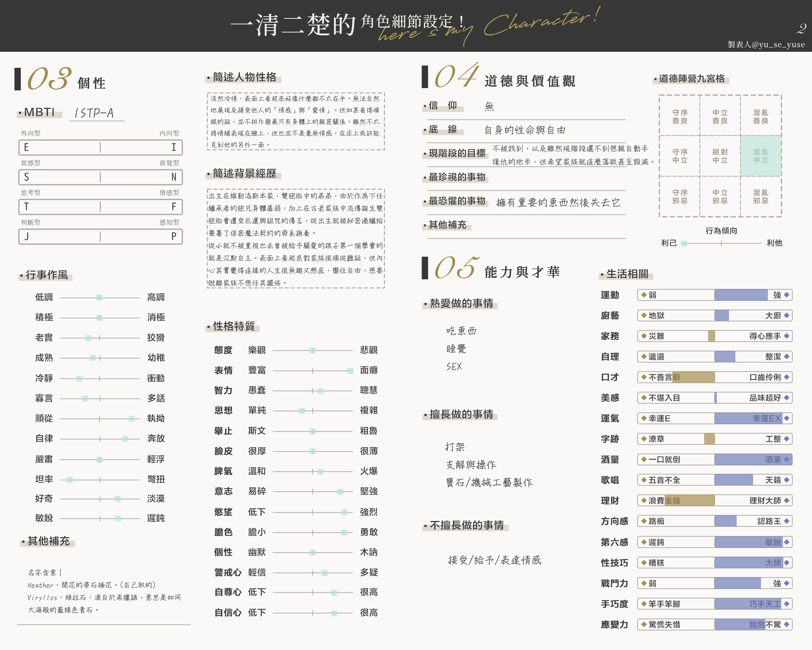
Task: Click the T–F thinking bar
Action: click(x=100, y=206)
